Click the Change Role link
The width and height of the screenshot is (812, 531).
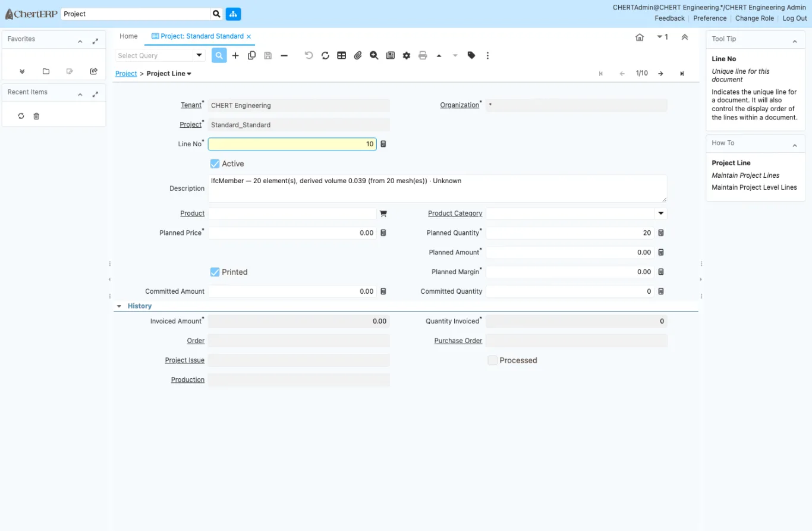pos(755,18)
